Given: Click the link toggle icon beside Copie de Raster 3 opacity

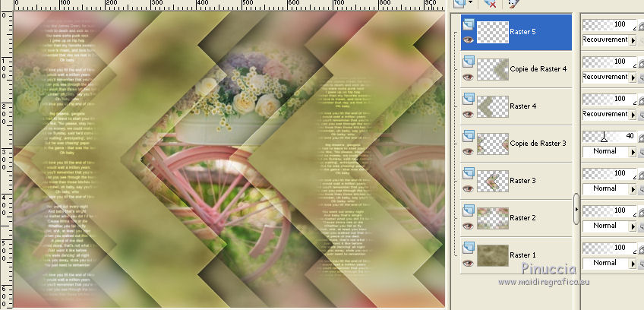Looking at the screenshot, I should [641, 137].
